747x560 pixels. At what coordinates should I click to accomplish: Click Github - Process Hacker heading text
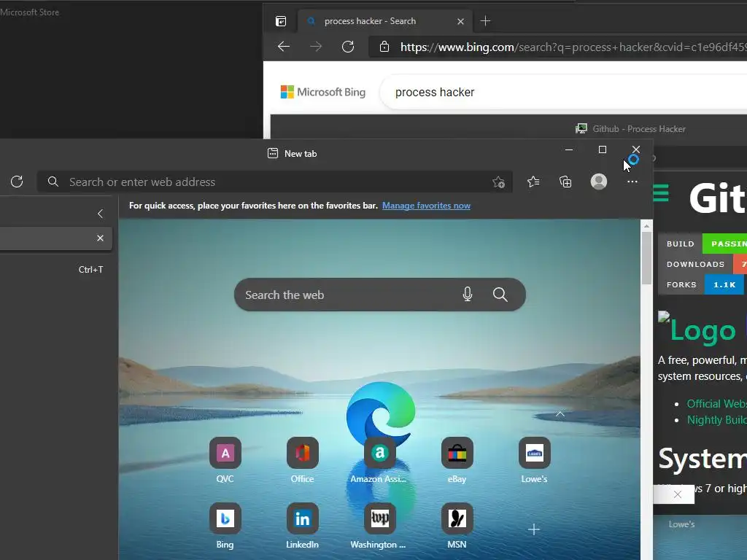639,128
